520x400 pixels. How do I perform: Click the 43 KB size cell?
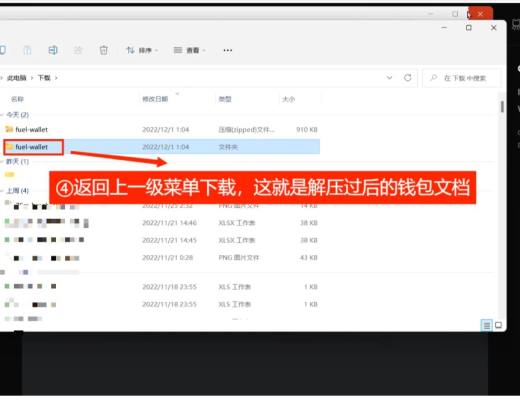click(x=309, y=258)
